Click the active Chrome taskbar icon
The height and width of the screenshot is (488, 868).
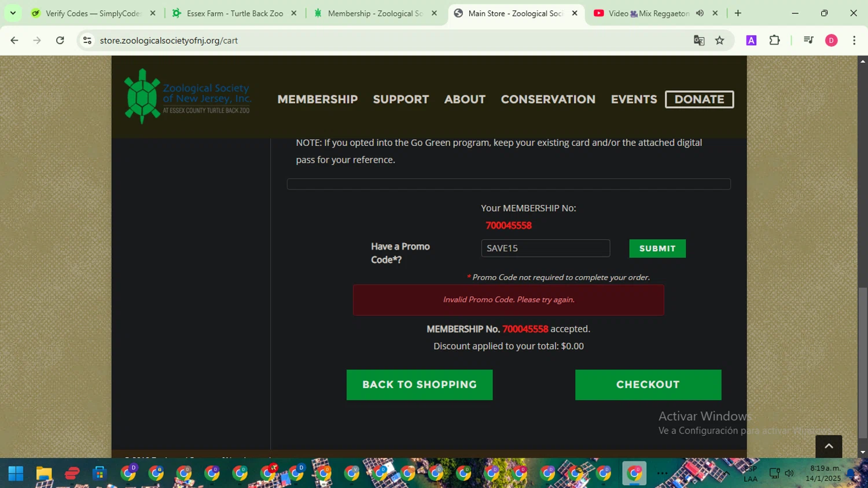pos(634,474)
